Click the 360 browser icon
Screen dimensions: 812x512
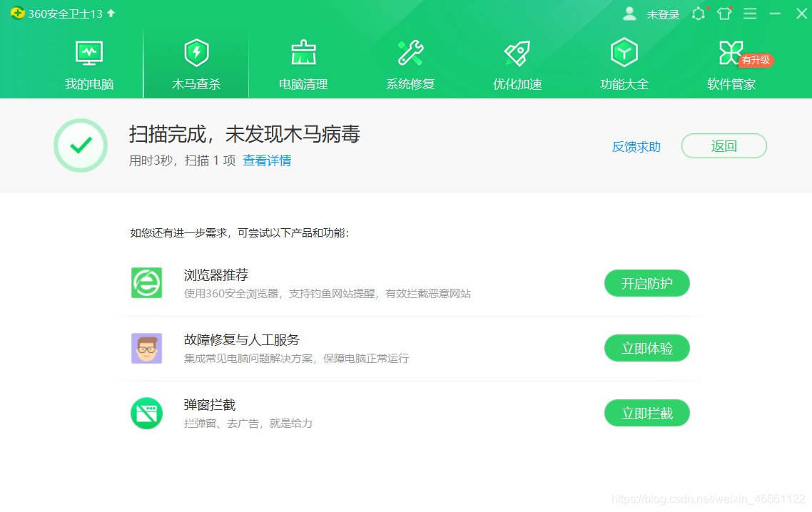146,282
